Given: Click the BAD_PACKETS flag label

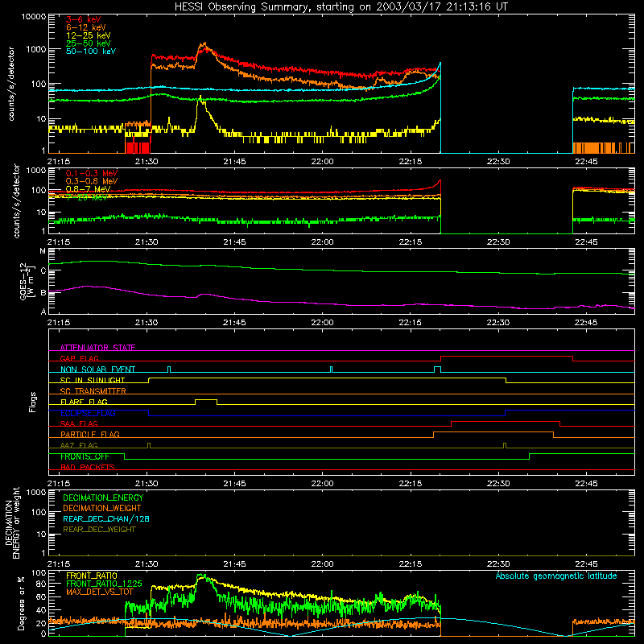Looking at the screenshot, I should (88, 468).
